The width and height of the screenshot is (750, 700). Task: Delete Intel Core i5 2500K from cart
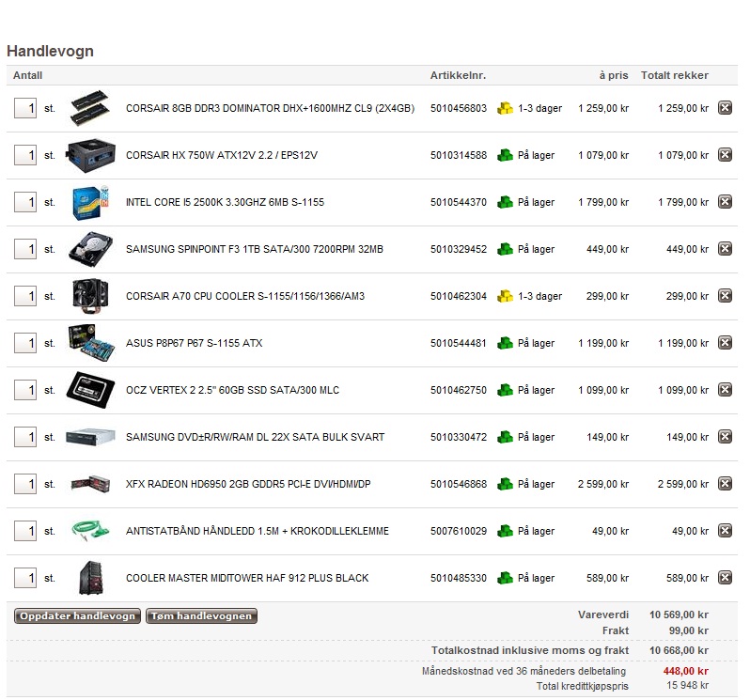726,201
